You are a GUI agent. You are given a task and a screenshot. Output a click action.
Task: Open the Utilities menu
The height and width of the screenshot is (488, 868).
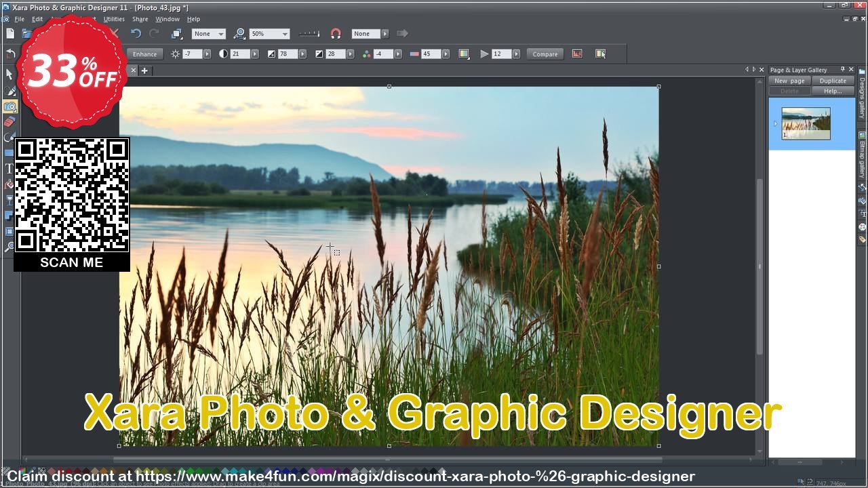coord(114,19)
